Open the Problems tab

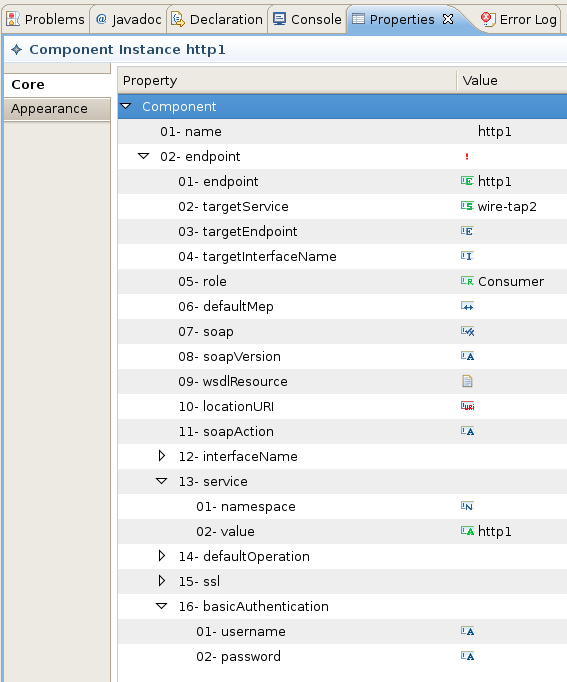[46, 19]
